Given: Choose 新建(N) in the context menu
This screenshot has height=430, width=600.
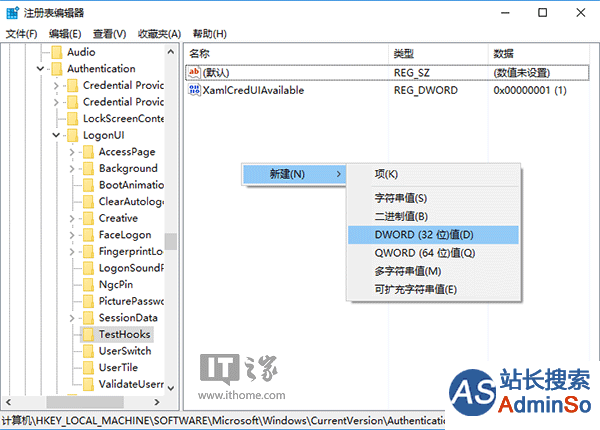Looking at the screenshot, I should coord(294,174).
